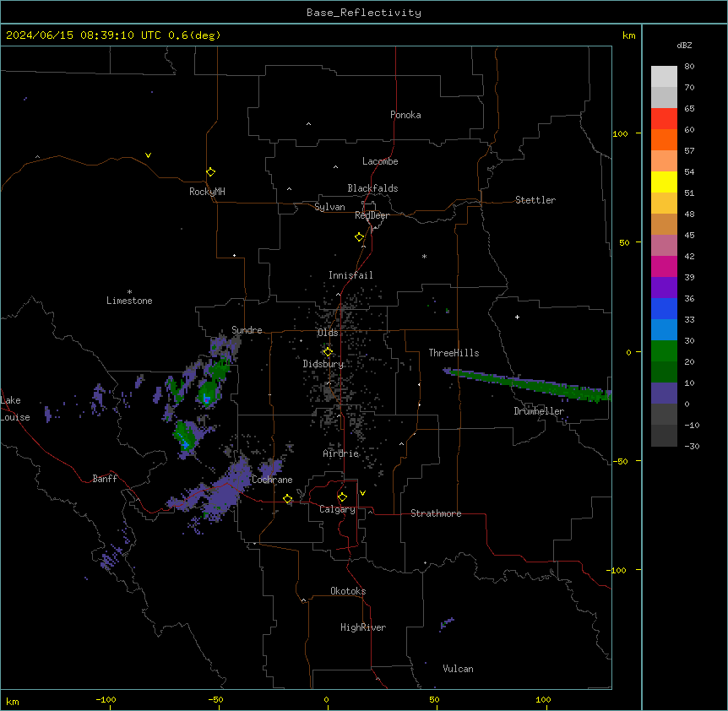The width and height of the screenshot is (728, 711).
Task: Click the km unit label at top right
Action: [629, 35]
